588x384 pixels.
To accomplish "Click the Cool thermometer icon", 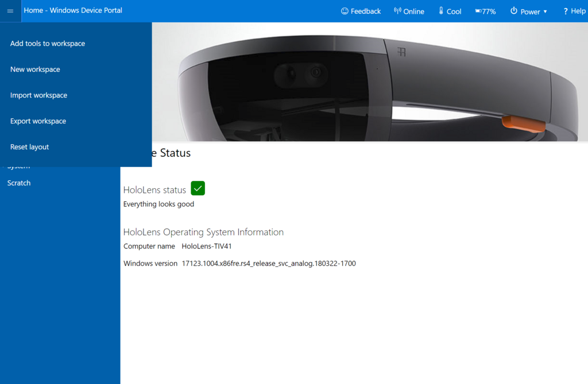I will (441, 11).
